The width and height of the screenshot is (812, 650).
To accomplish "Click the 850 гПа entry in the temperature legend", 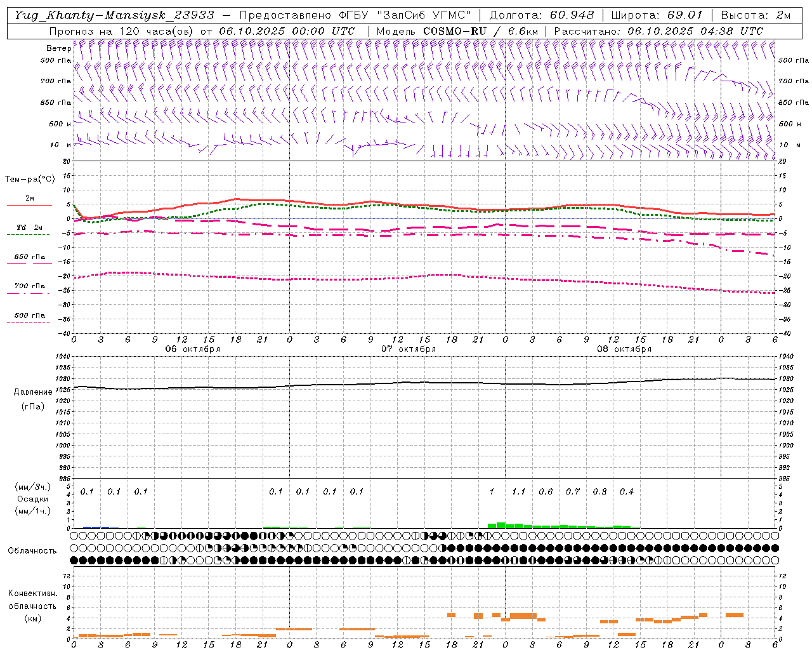I will (x=30, y=257).
